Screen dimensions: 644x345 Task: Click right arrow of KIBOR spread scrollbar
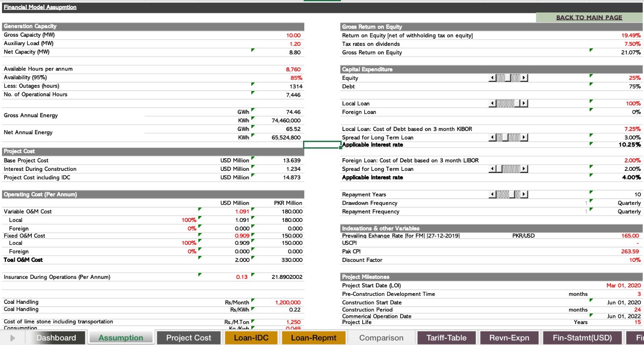524,137
